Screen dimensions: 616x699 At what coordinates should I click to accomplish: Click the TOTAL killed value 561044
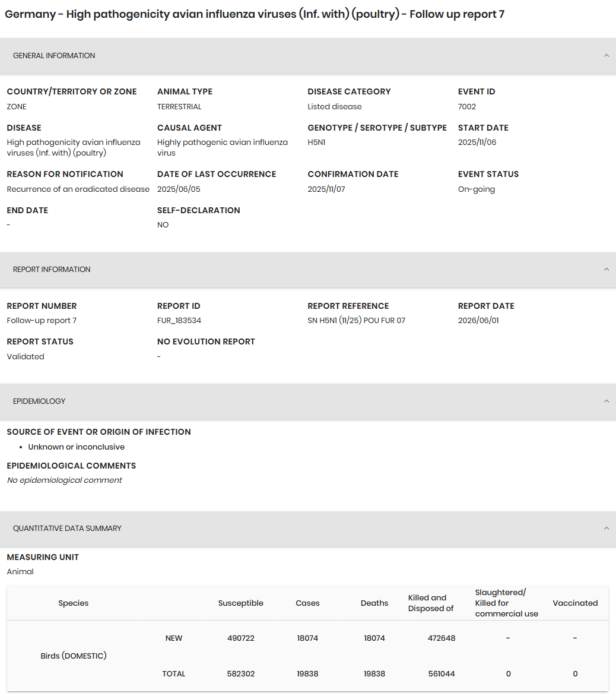(442, 673)
